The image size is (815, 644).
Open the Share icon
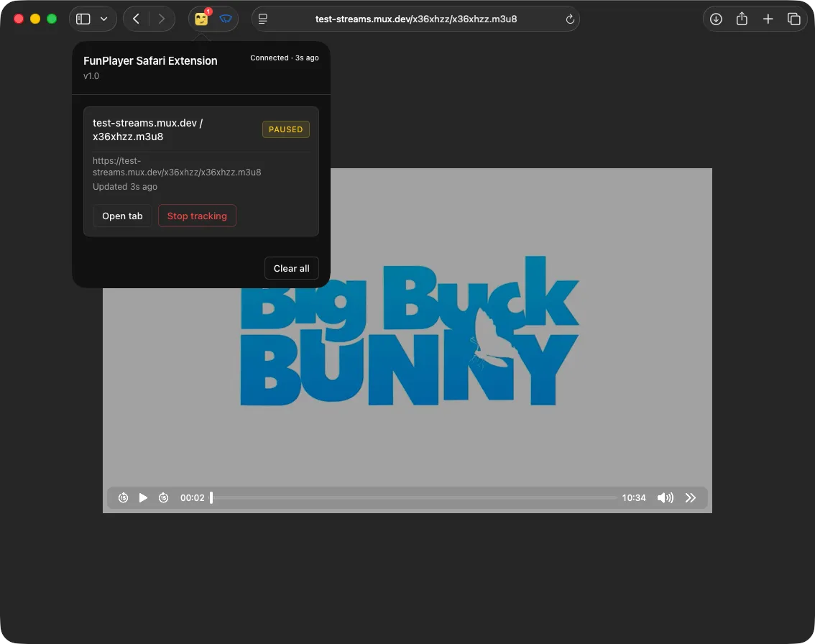(742, 19)
